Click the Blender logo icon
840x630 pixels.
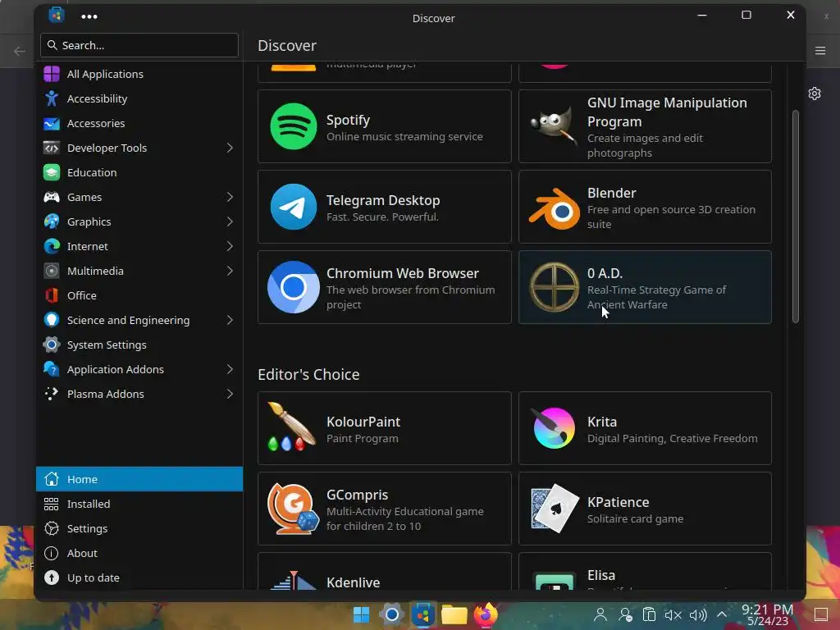pyautogui.click(x=554, y=208)
